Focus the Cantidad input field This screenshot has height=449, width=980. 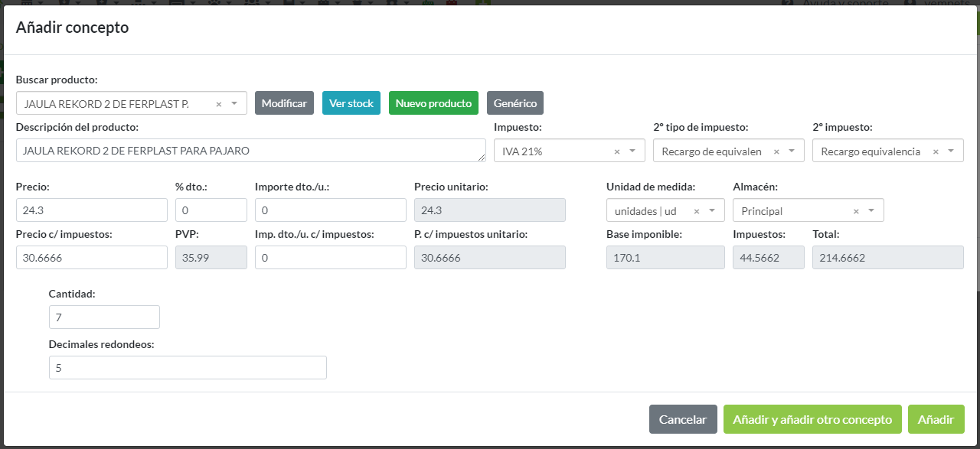point(104,317)
